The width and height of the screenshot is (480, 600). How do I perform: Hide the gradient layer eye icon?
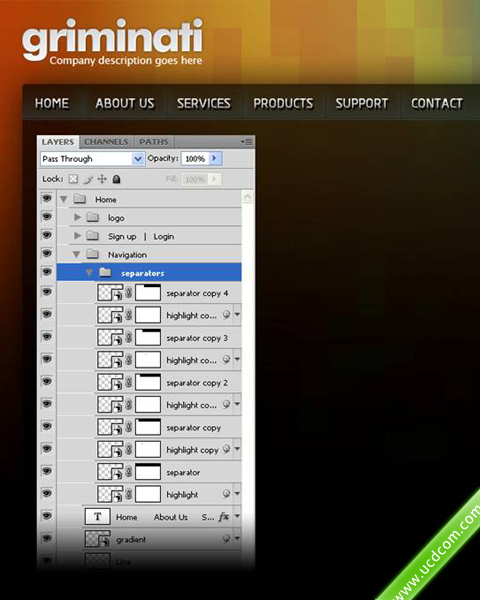[47, 538]
